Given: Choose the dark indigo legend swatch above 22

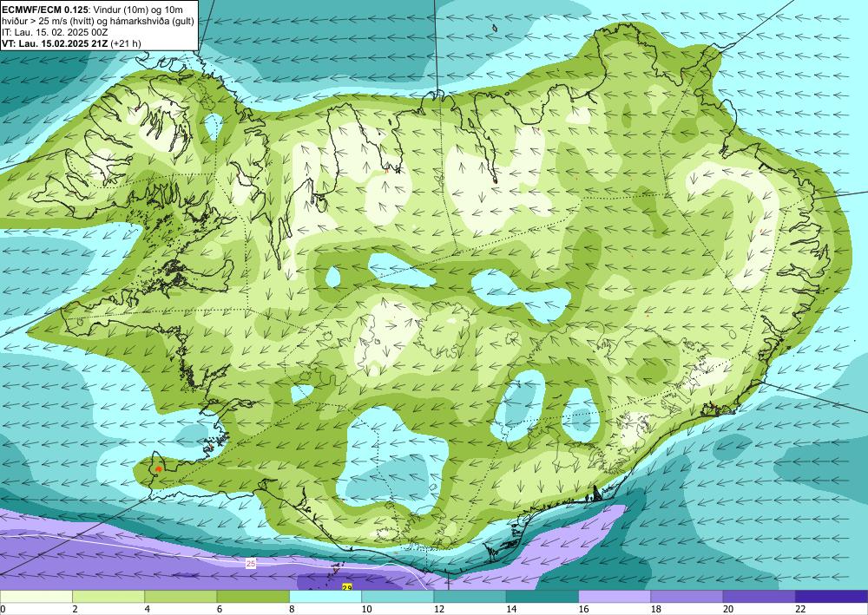Looking at the screenshot, I should click(x=832, y=596).
